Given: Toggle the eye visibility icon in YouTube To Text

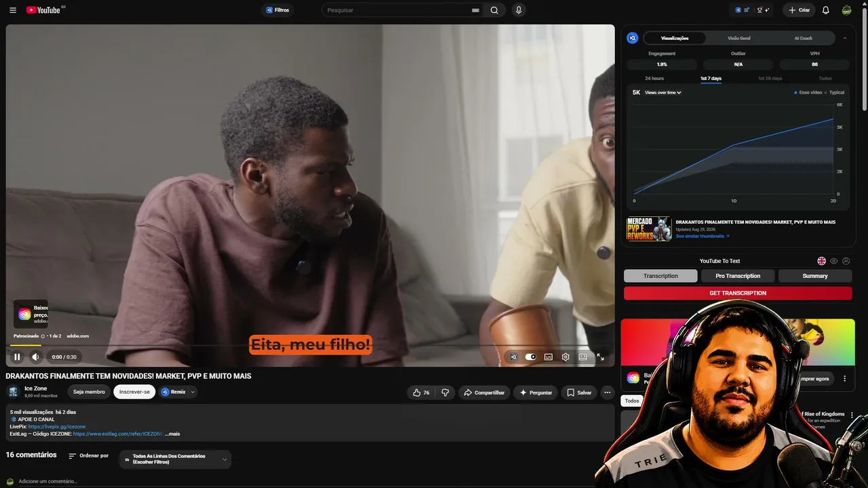Looking at the screenshot, I should click(834, 261).
